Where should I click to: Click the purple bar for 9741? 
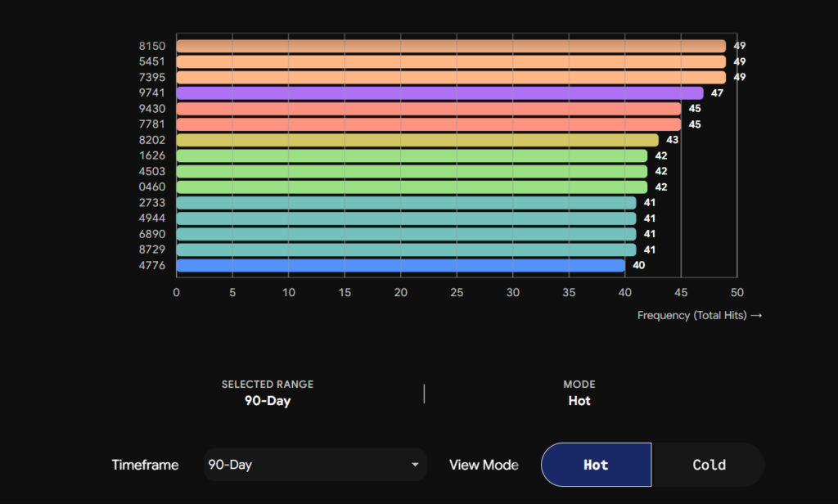[439, 93]
